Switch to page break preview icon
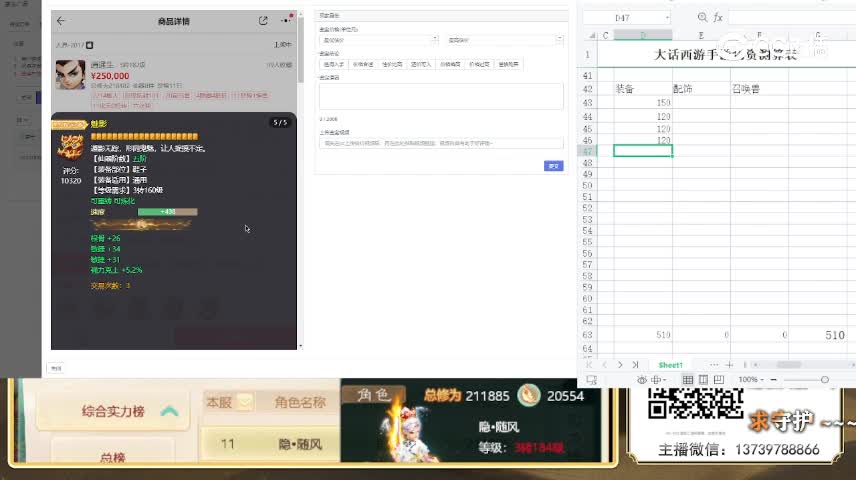The image size is (856, 480). (718, 380)
